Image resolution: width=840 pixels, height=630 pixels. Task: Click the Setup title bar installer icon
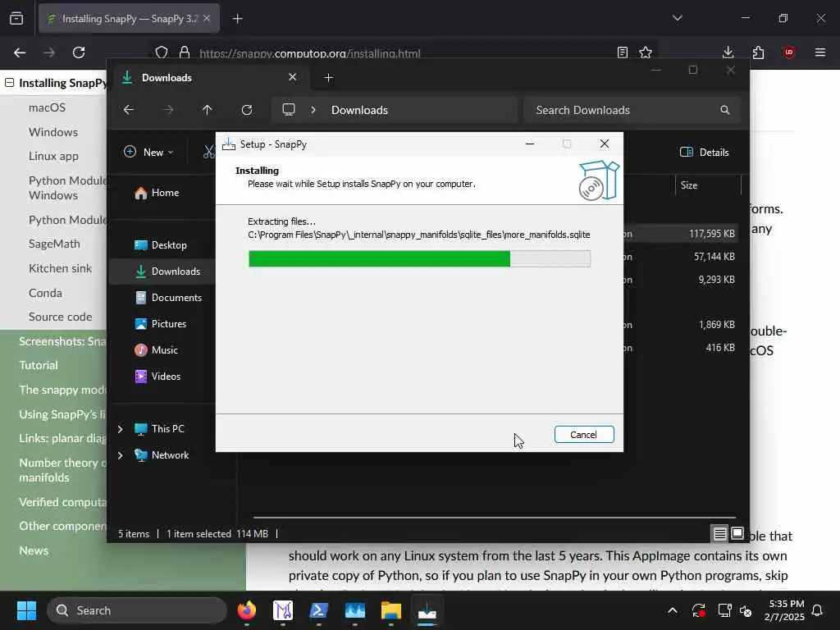(229, 144)
